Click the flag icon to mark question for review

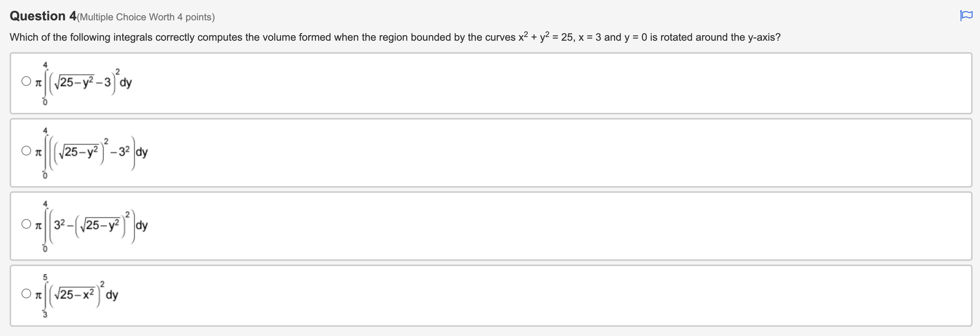[966, 14]
